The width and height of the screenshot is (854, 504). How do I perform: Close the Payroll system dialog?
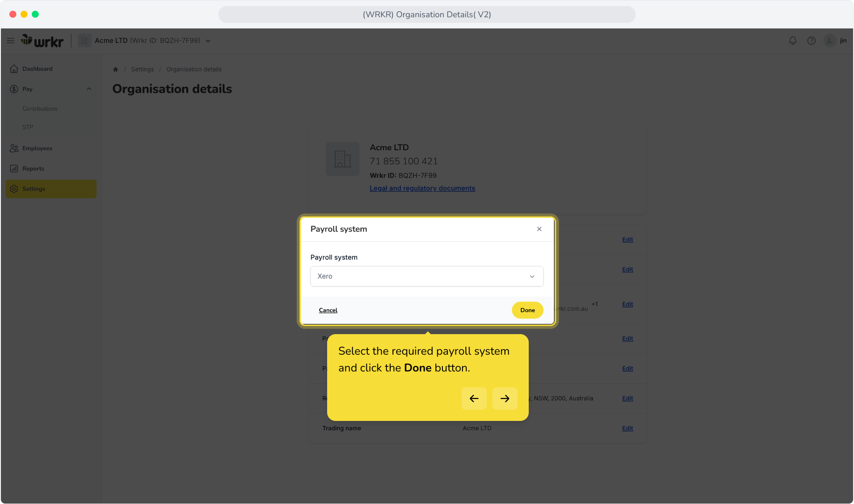click(539, 229)
